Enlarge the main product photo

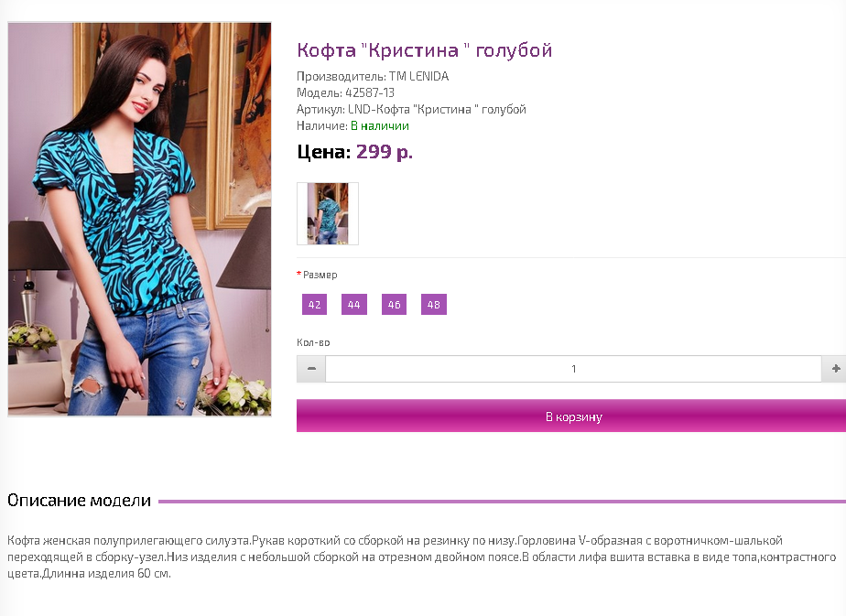(x=140, y=219)
